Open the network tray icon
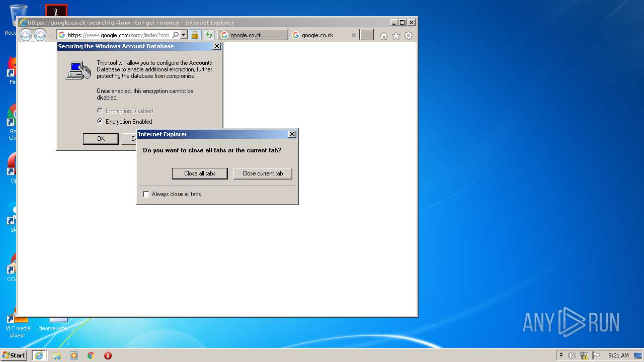644x362 pixels. [x=584, y=355]
